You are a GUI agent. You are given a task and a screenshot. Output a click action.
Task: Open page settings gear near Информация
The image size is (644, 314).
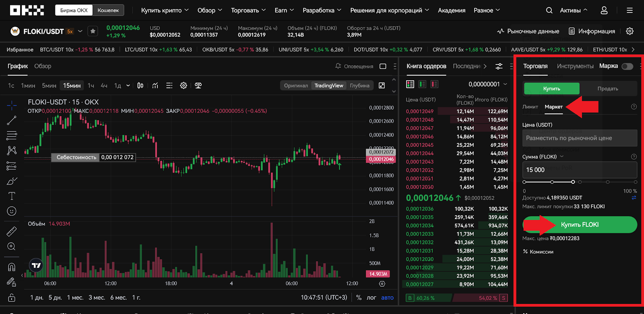point(630,31)
